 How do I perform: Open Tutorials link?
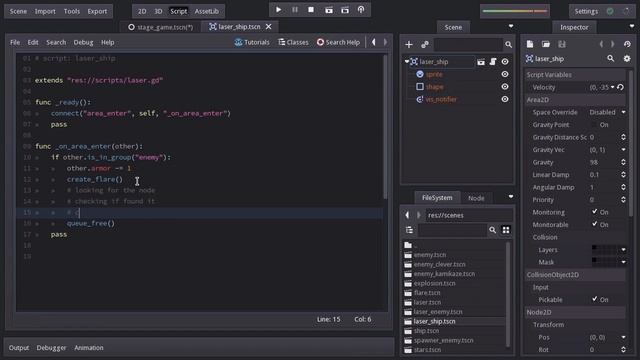pos(252,42)
